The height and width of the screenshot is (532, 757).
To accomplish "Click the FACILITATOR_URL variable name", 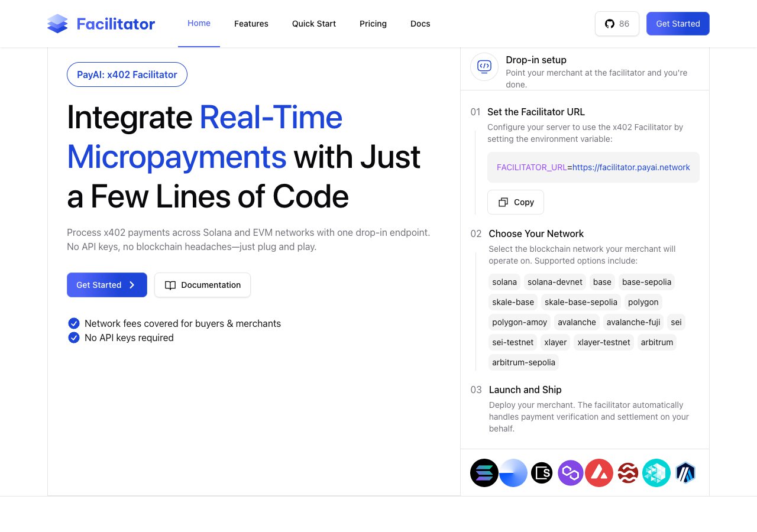I will pos(532,167).
